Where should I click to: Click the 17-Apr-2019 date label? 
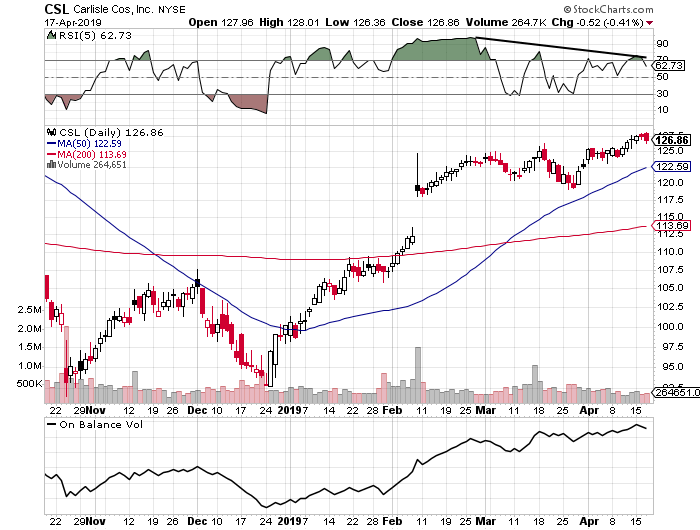(x=73, y=22)
